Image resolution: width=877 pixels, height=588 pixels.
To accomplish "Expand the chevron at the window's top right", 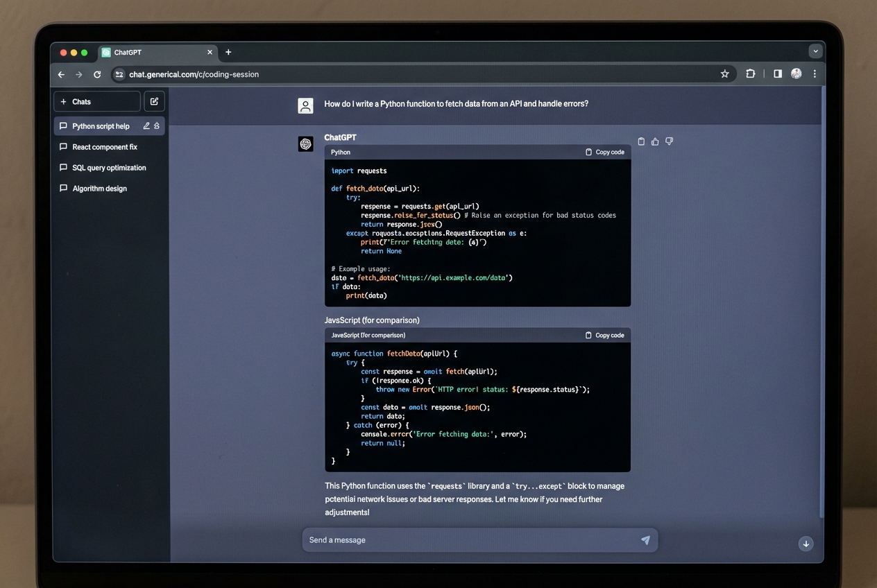I will pyautogui.click(x=816, y=51).
